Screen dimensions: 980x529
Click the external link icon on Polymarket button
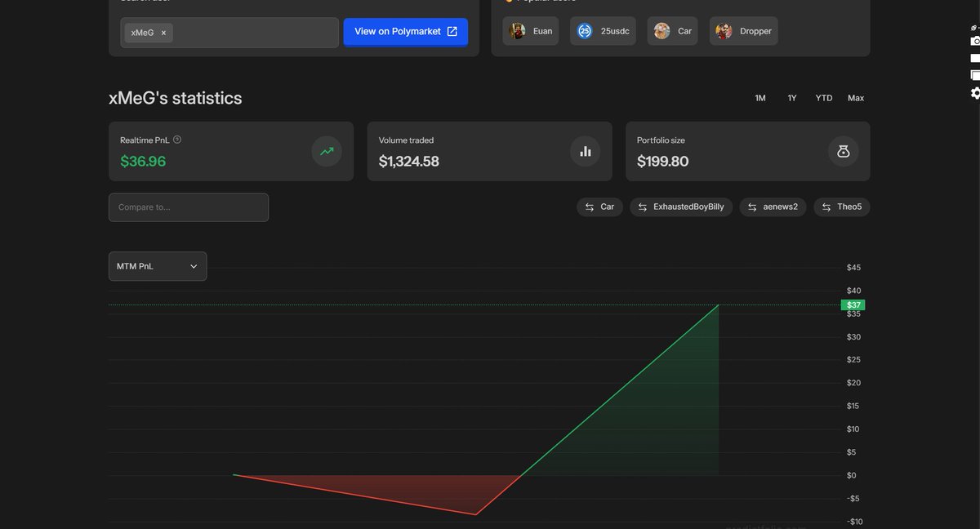(452, 32)
